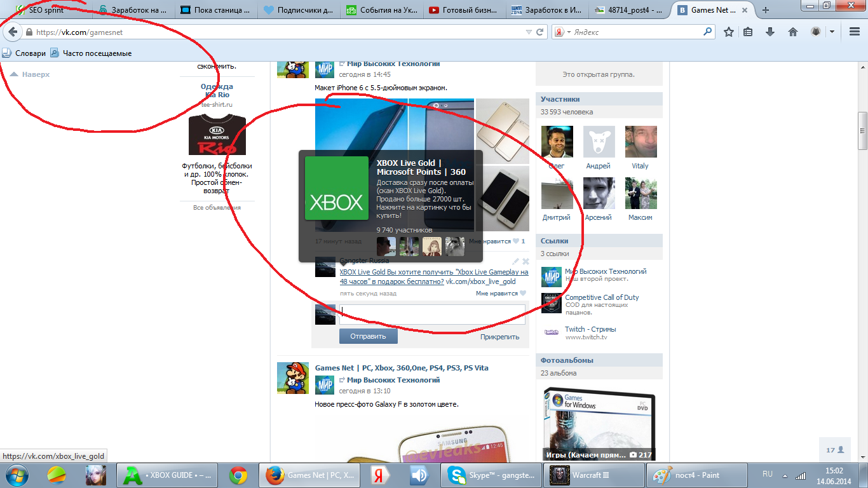The height and width of the screenshot is (488, 868).
Task: Delete the Gangster Russia comment with the X
Action: (x=526, y=261)
